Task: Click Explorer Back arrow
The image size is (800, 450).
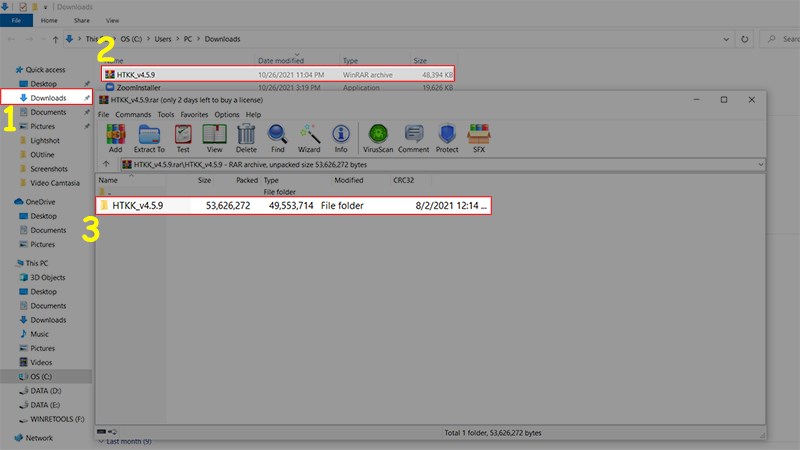Action: tap(11, 39)
